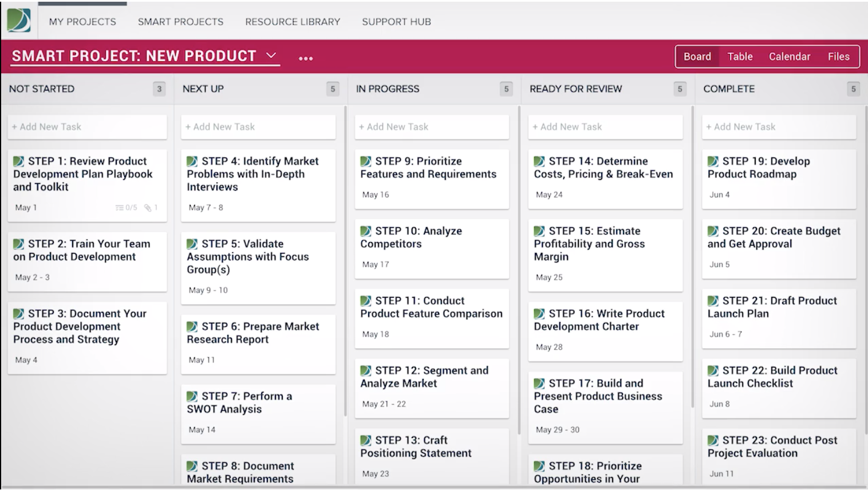This screenshot has width=868, height=490.
Task: Add a new task in Ready For Review column
Action: coord(605,127)
